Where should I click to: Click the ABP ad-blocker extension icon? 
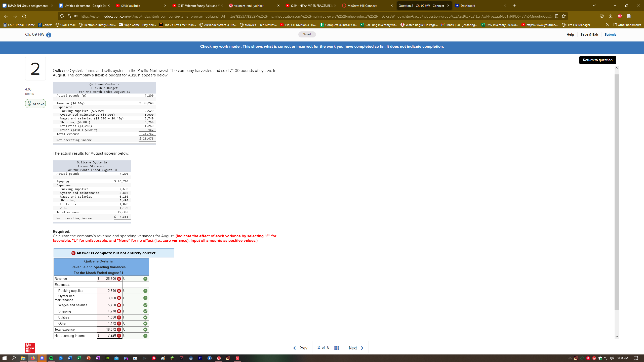point(619,16)
